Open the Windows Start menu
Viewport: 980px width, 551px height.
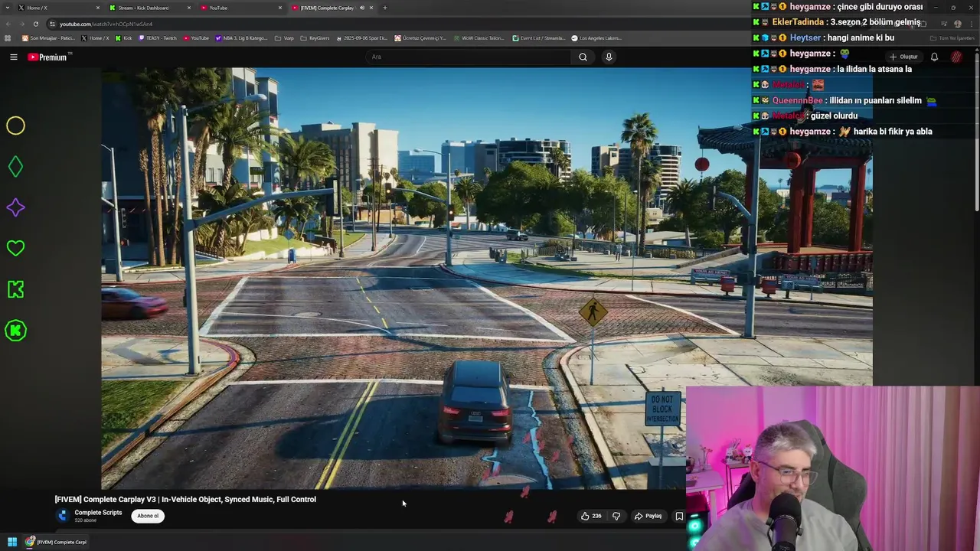point(11,542)
